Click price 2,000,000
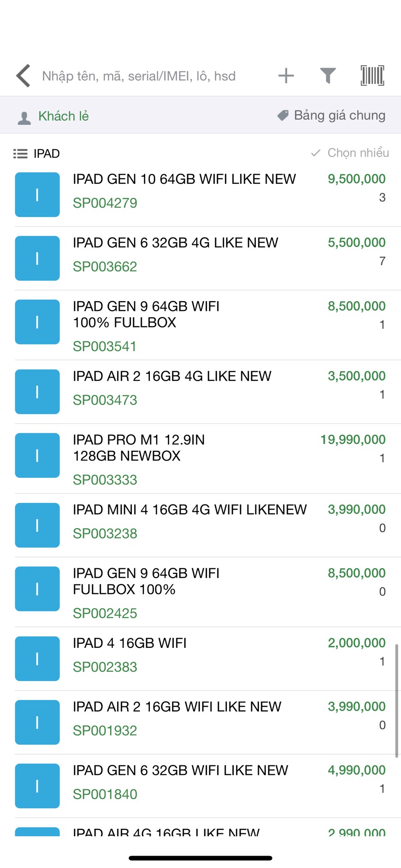 [x=357, y=643]
